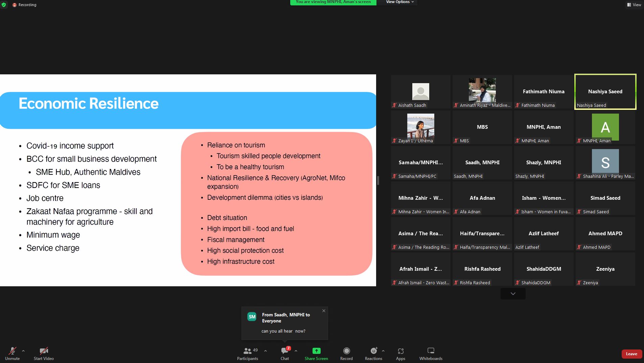Screen dimensions: 644x363
Task: Select Nashiya Saeed's highlighted video tile
Action: coord(605,92)
